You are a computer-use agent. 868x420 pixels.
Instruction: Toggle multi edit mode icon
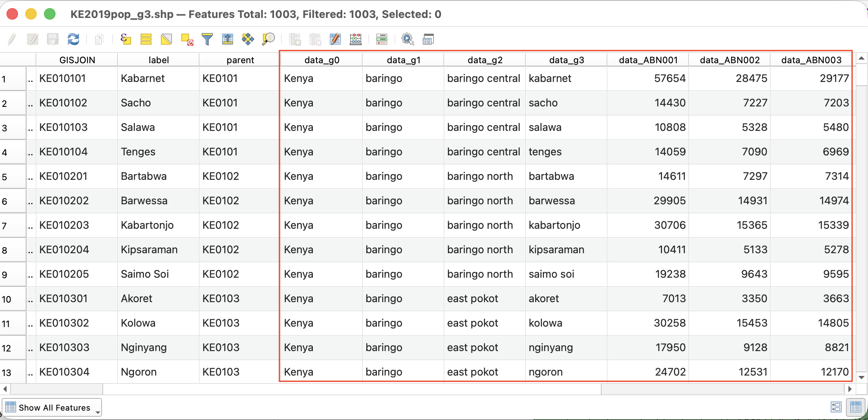pyautogui.click(x=32, y=39)
